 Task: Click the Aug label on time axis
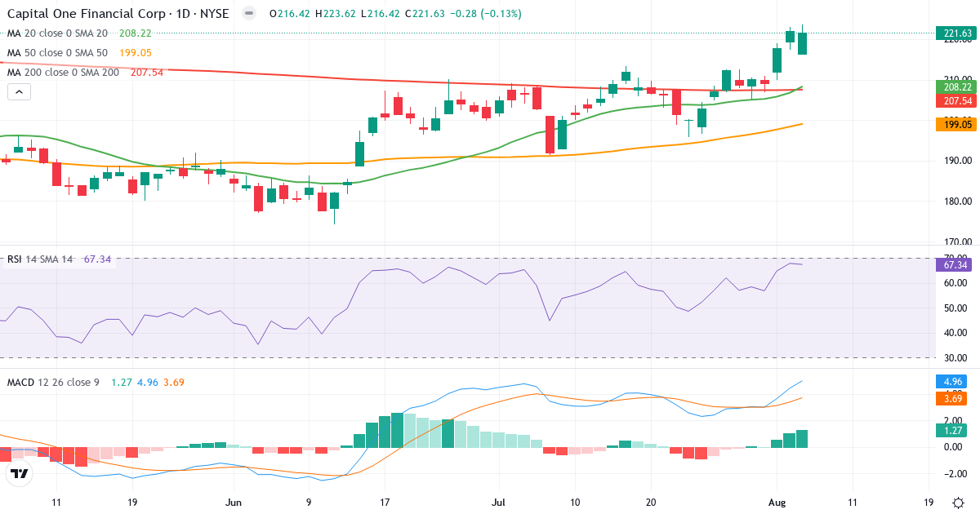tap(777, 503)
